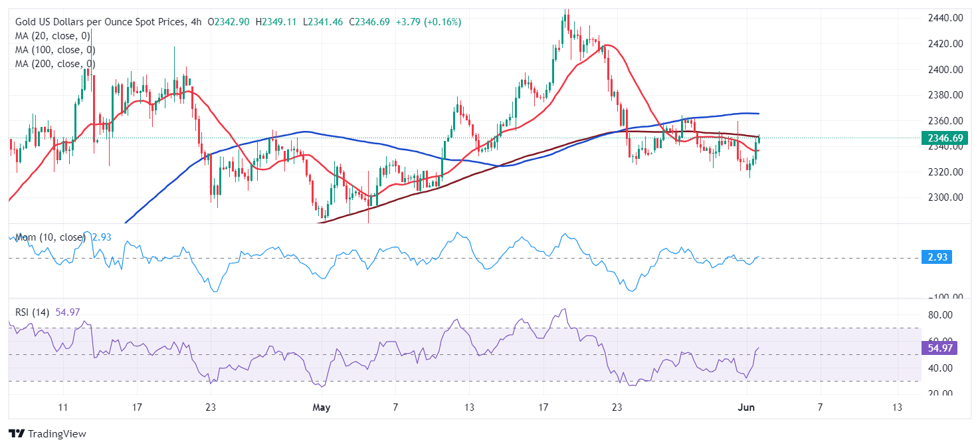This screenshot has width=980, height=448.
Task: Click the green 2346.69 current price tag
Action: pyautogui.click(x=943, y=138)
